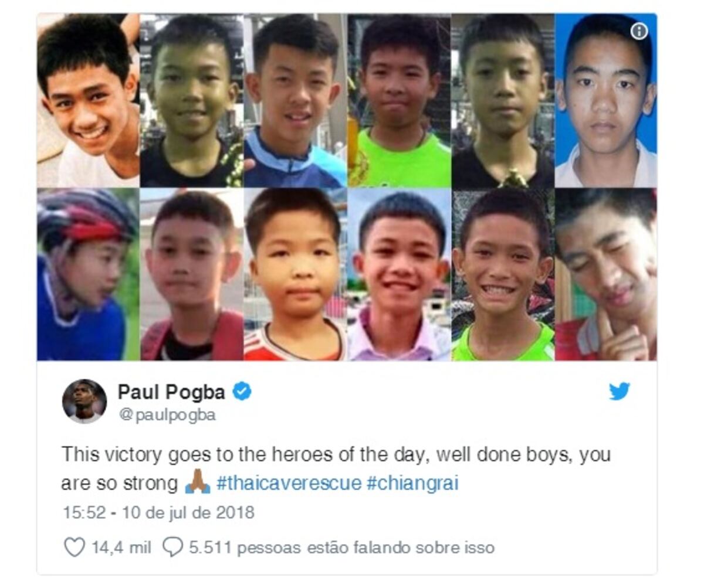Click the Twitter bird logo
Screen dimensions: 704x588
pyautogui.click(x=619, y=391)
